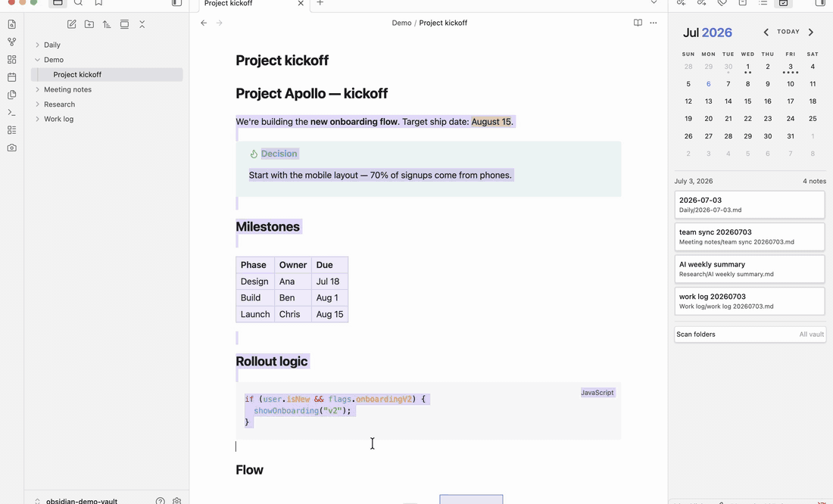The width and height of the screenshot is (833, 504).
Task: Switch to Files explorer tab icon
Action: point(58,3)
